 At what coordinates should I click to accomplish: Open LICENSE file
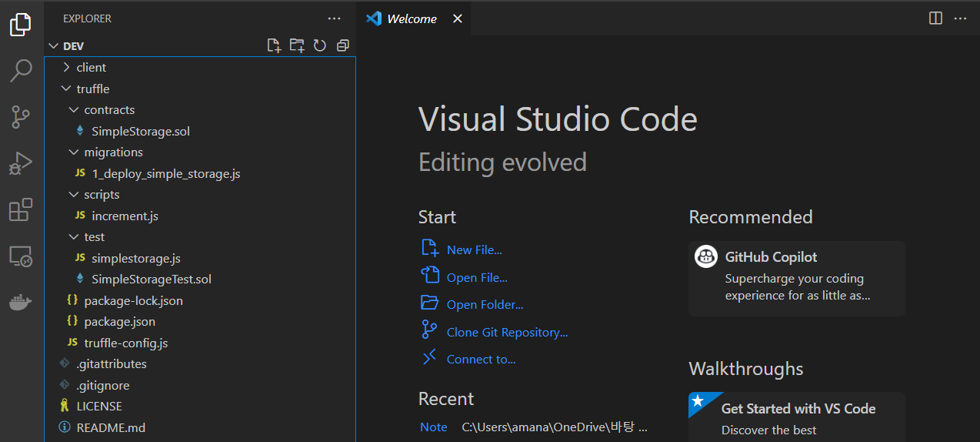point(200,407)
